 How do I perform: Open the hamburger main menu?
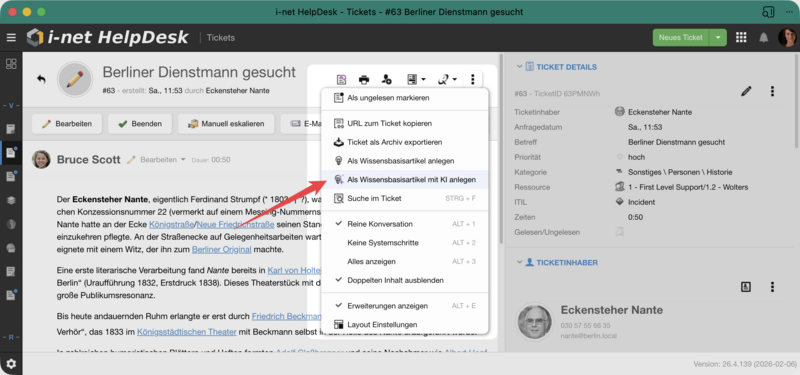[x=11, y=38]
